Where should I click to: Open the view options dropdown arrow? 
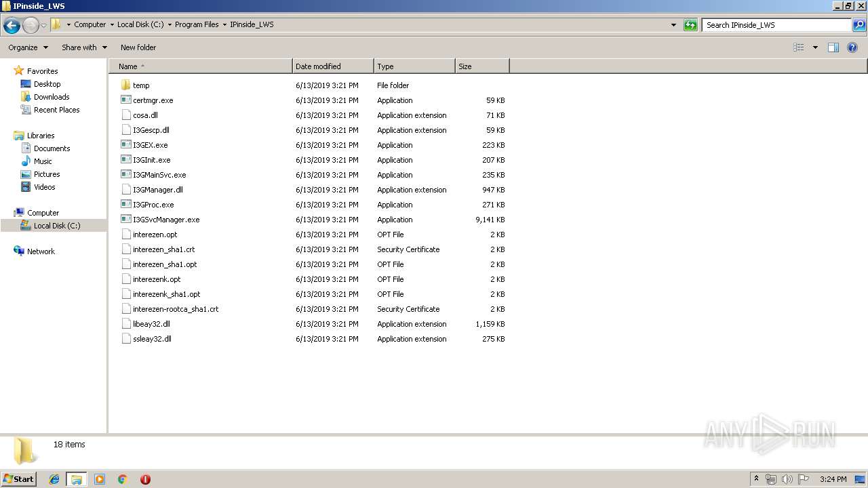[x=815, y=47]
